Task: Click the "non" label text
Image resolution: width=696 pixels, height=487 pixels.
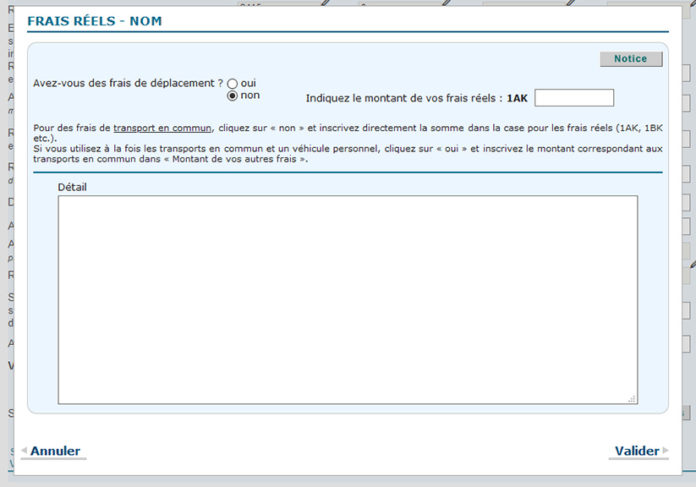Action: [250, 96]
